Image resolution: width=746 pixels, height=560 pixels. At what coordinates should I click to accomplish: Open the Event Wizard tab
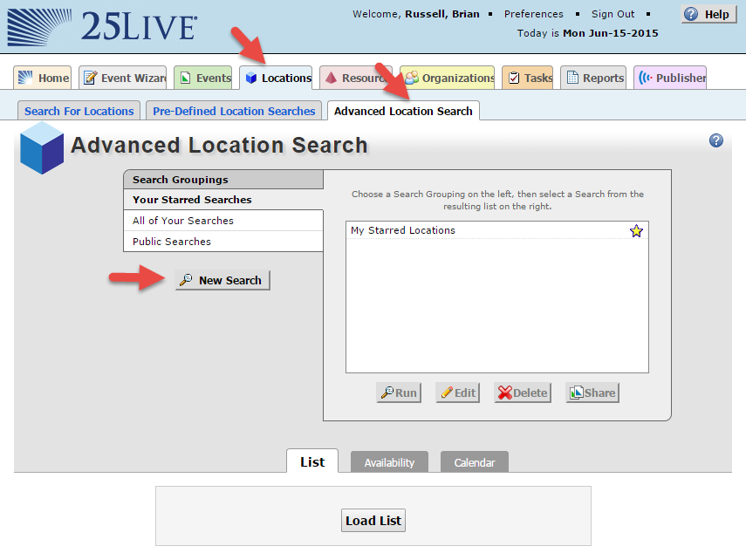click(x=123, y=78)
